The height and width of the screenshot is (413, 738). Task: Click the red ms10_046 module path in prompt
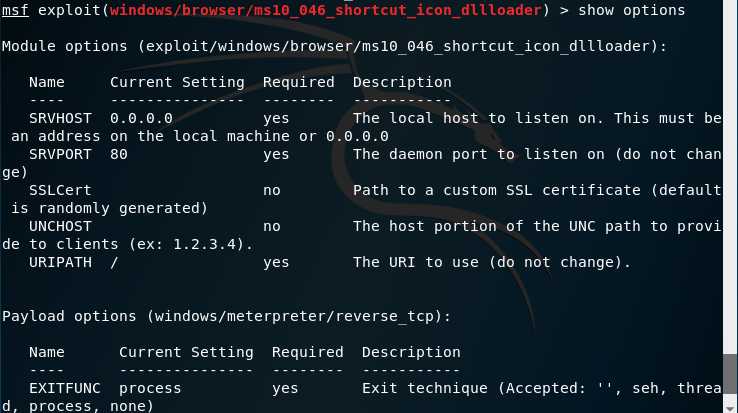pos(325,10)
